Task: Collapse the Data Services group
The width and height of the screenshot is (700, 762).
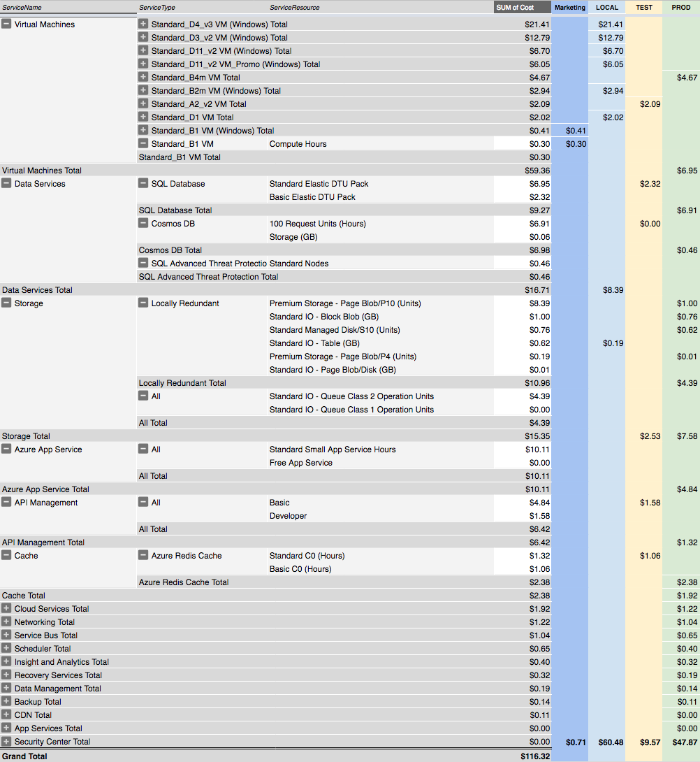Action: (6, 183)
